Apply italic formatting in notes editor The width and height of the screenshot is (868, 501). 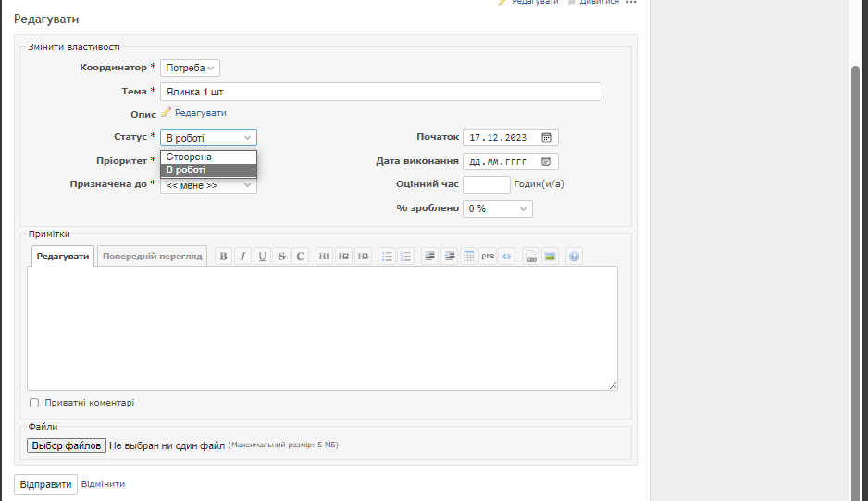[242, 257]
